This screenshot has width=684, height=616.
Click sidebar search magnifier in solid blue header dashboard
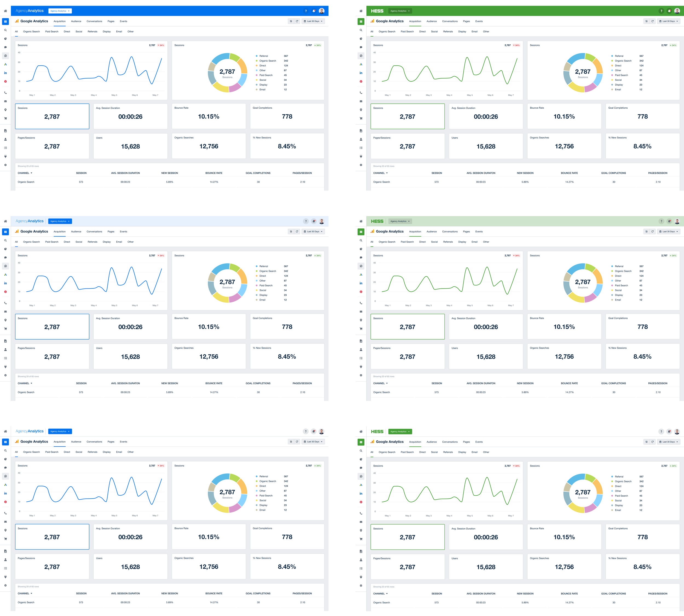5,30
